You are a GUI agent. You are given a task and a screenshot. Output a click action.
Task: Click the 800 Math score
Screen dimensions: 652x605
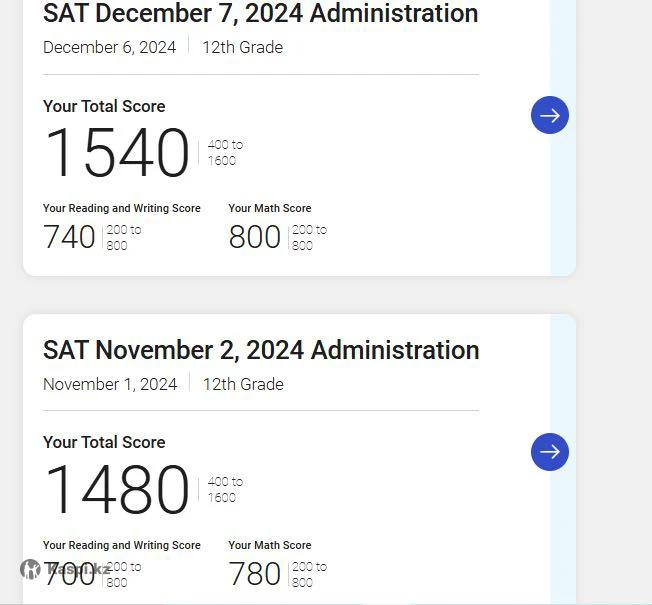pyautogui.click(x=255, y=237)
